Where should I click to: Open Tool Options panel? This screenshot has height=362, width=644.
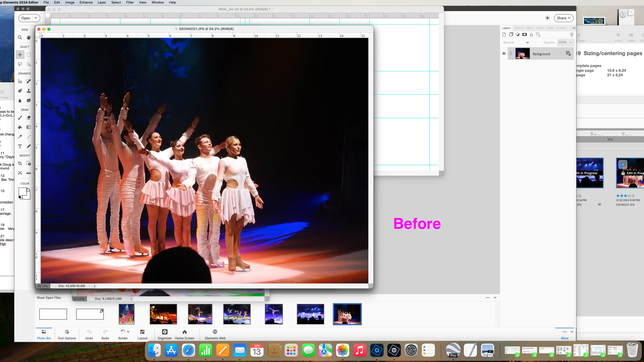pos(67,334)
